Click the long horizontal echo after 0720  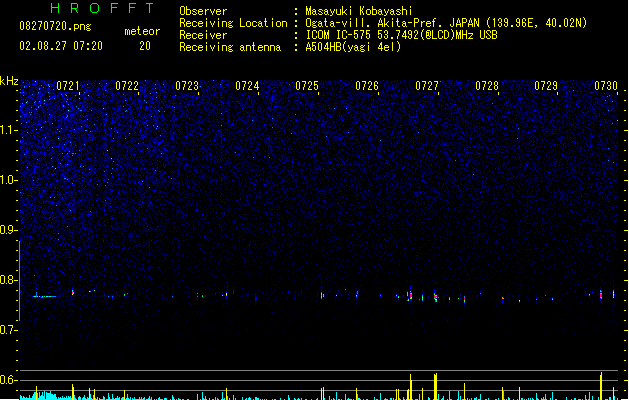[x=45, y=296]
